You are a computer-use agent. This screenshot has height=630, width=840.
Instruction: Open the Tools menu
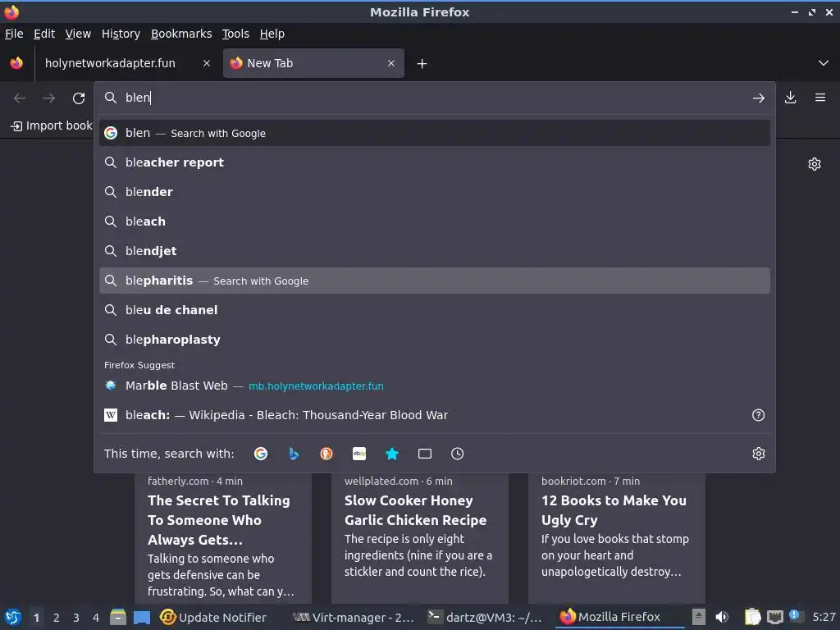pyautogui.click(x=235, y=34)
